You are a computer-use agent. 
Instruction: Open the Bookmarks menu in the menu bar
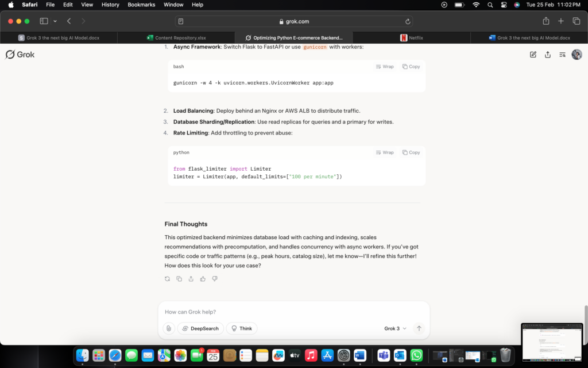click(141, 5)
